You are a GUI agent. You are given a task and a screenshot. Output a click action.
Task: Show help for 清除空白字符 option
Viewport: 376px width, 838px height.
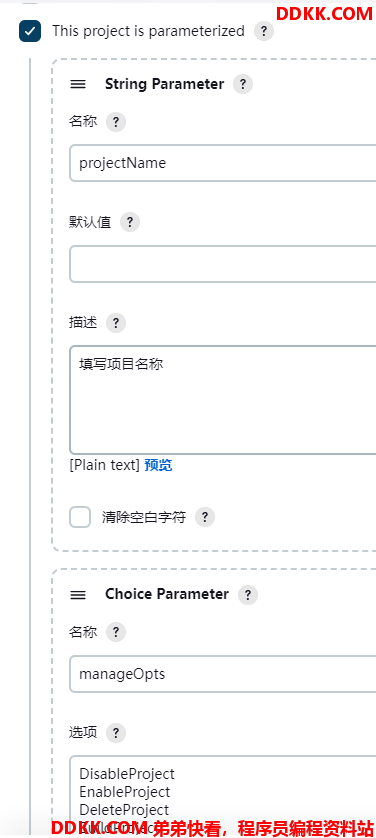(x=205, y=517)
